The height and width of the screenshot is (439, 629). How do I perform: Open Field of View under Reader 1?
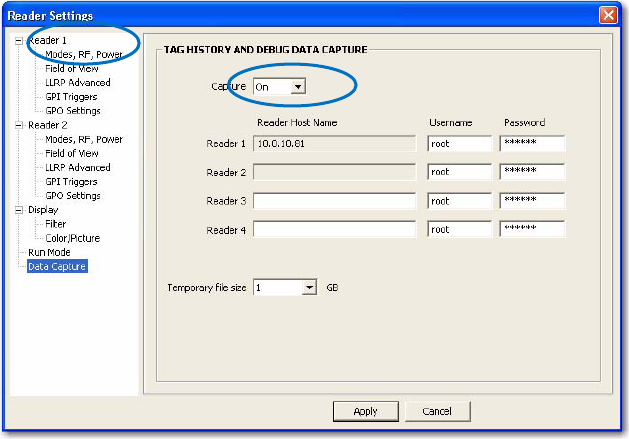pyautogui.click(x=71, y=69)
